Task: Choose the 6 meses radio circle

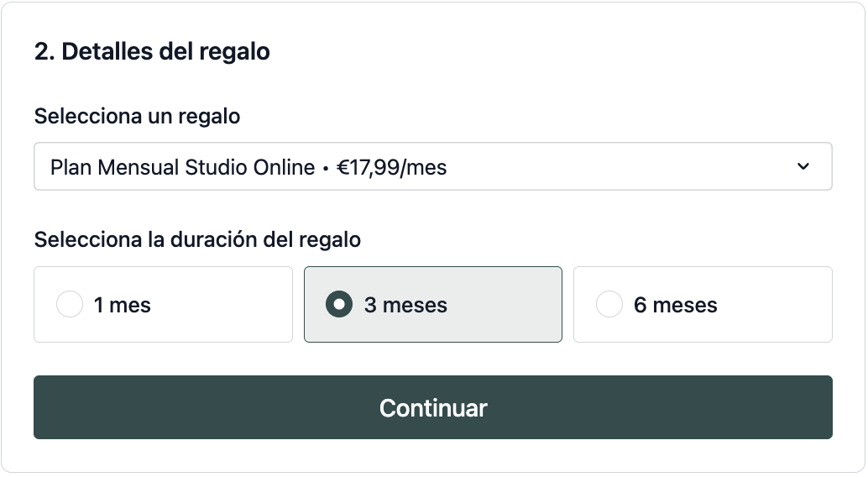Action: 609,304
